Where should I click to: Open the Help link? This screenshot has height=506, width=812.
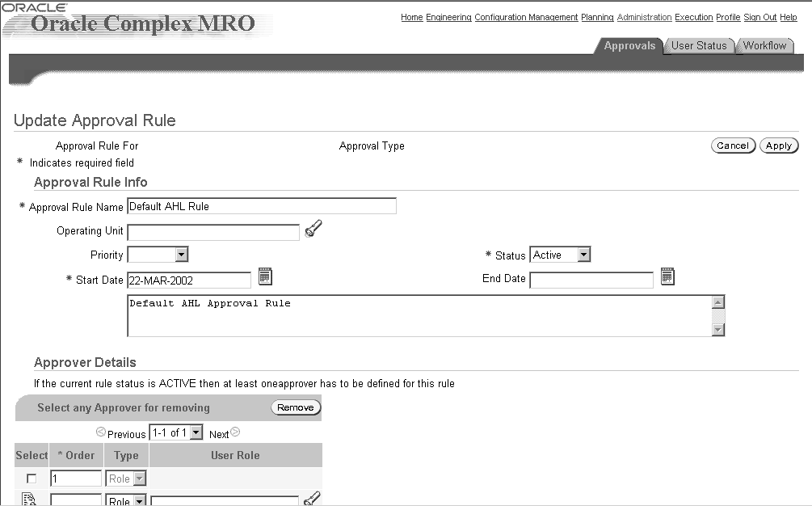(789, 17)
